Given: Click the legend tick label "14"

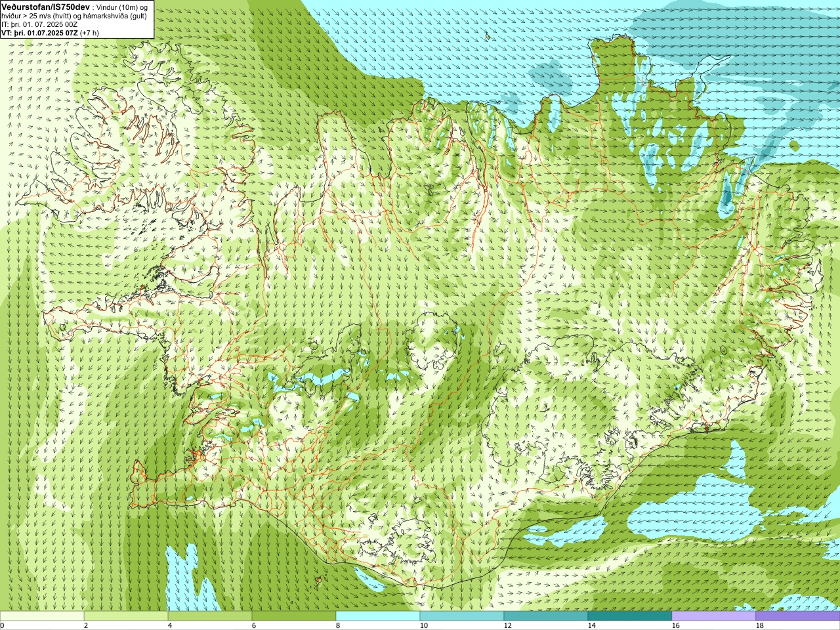Looking at the screenshot, I should coord(591,625).
